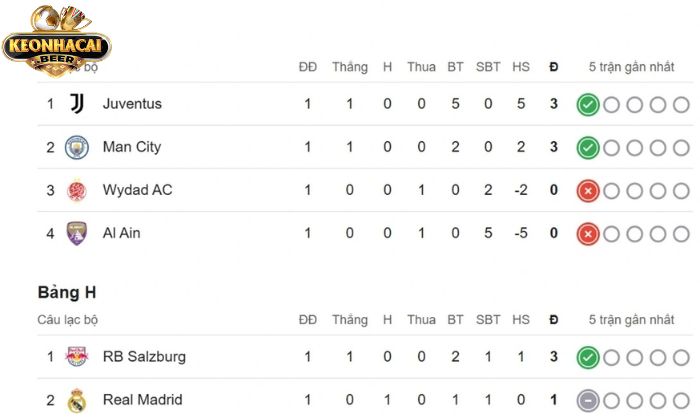Click the Al Ain club crest
The width and height of the screenshot is (700, 420).
click(x=77, y=234)
